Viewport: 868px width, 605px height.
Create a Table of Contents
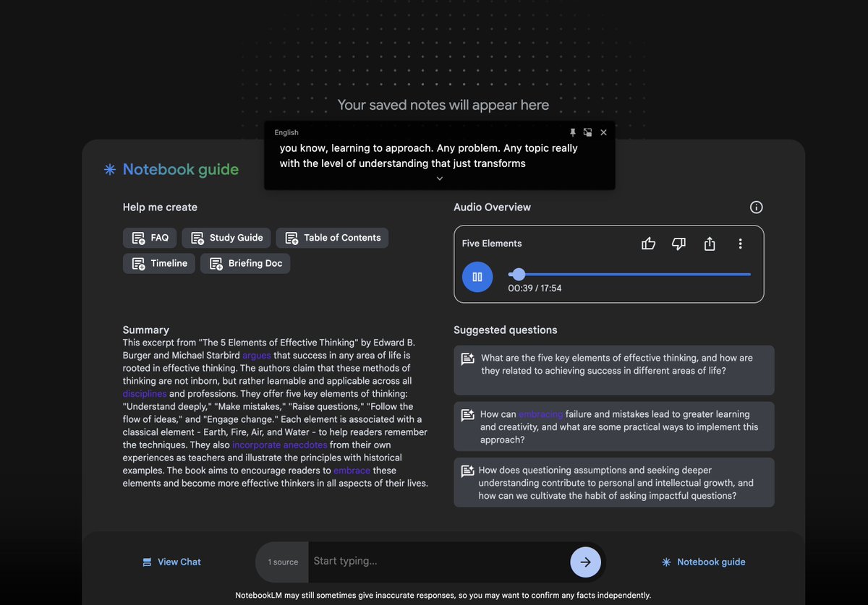click(x=332, y=238)
